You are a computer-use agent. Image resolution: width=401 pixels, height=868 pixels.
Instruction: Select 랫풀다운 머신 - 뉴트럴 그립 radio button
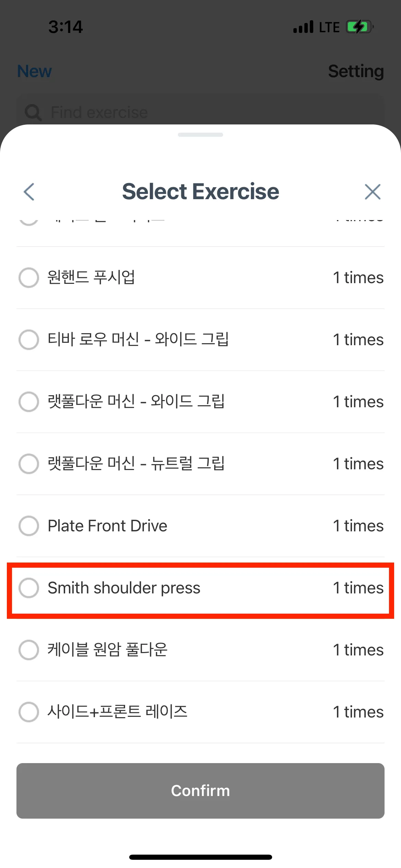click(29, 464)
